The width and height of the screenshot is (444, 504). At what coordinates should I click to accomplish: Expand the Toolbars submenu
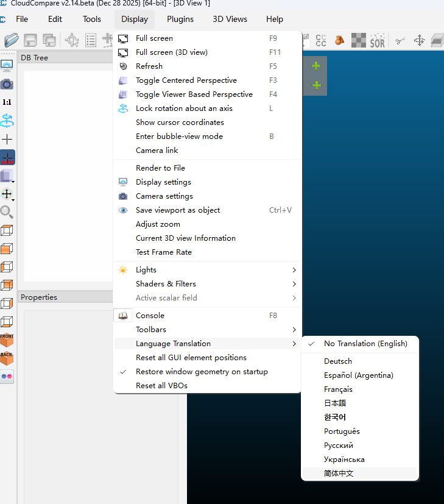point(207,330)
